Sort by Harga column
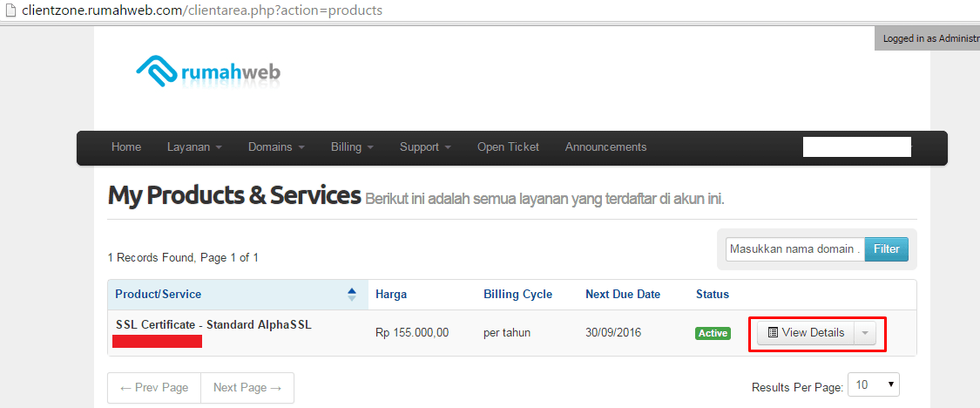Image resolution: width=980 pixels, height=408 pixels. click(391, 294)
